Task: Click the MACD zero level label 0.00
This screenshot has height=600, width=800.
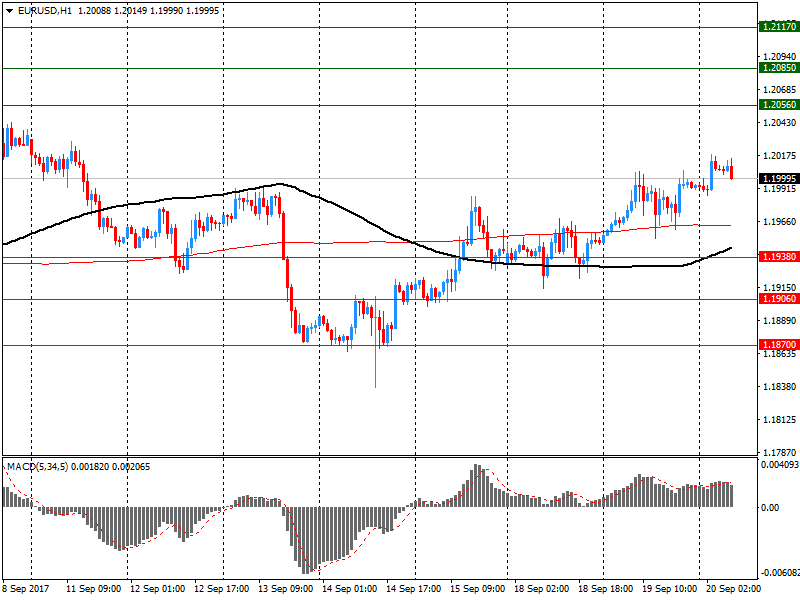Action: pyautogui.click(x=770, y=508)
